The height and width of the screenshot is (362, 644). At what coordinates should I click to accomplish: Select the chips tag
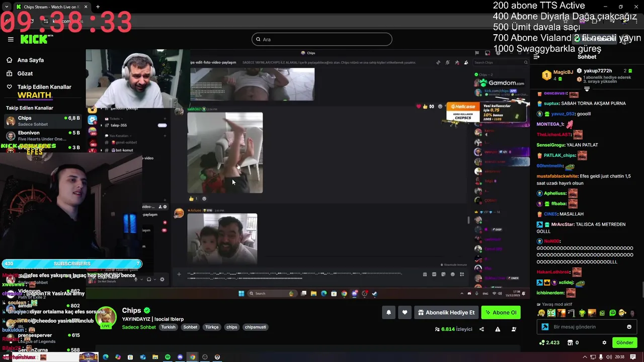coord(231,327)
